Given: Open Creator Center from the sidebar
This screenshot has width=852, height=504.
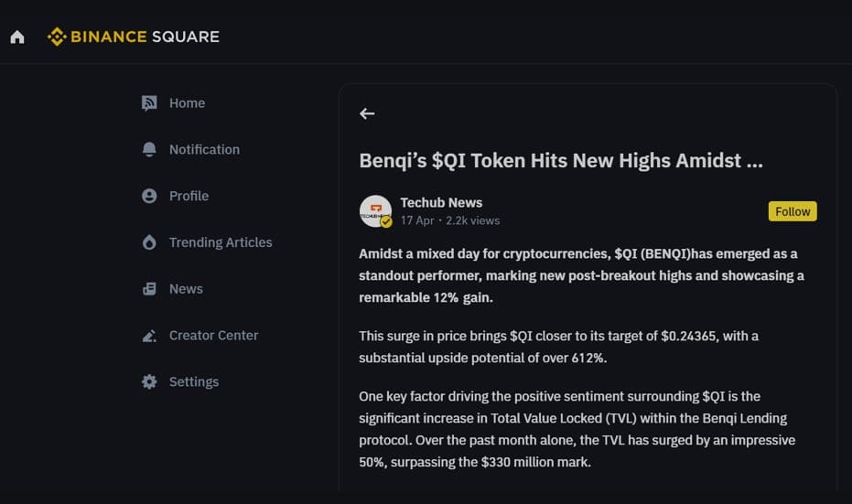Looking at the screenshot, I should [213, 336].
